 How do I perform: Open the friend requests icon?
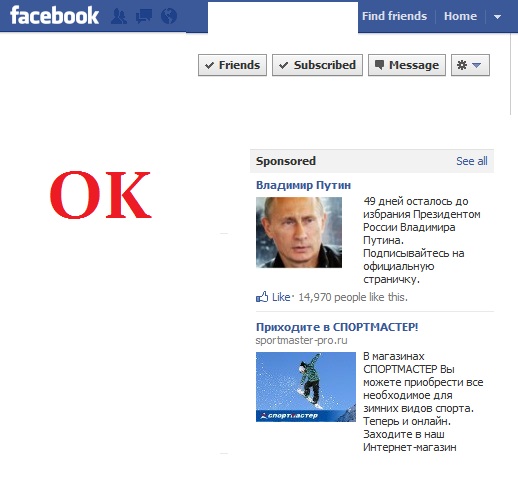pyautogui.click(x=118, y=16)
